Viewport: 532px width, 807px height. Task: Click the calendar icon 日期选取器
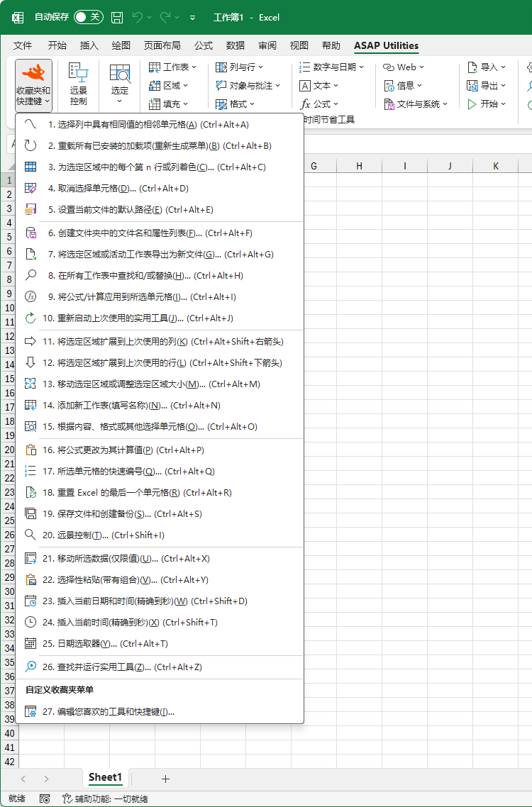(x=31, y=643)
